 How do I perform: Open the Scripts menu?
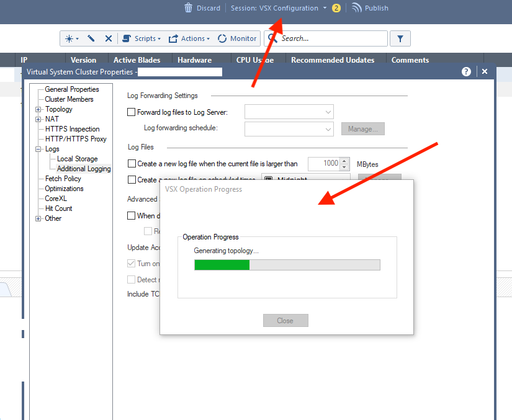click(141, 38)
